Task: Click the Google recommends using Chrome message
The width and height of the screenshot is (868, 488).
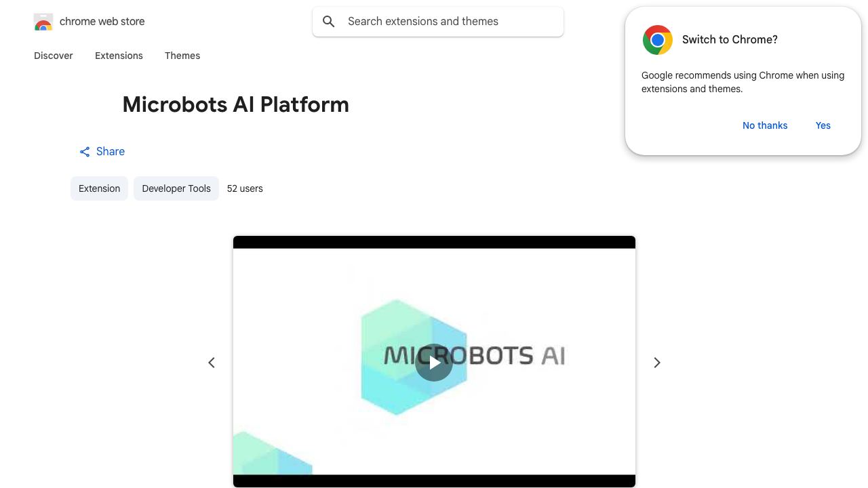Action: 743,82
